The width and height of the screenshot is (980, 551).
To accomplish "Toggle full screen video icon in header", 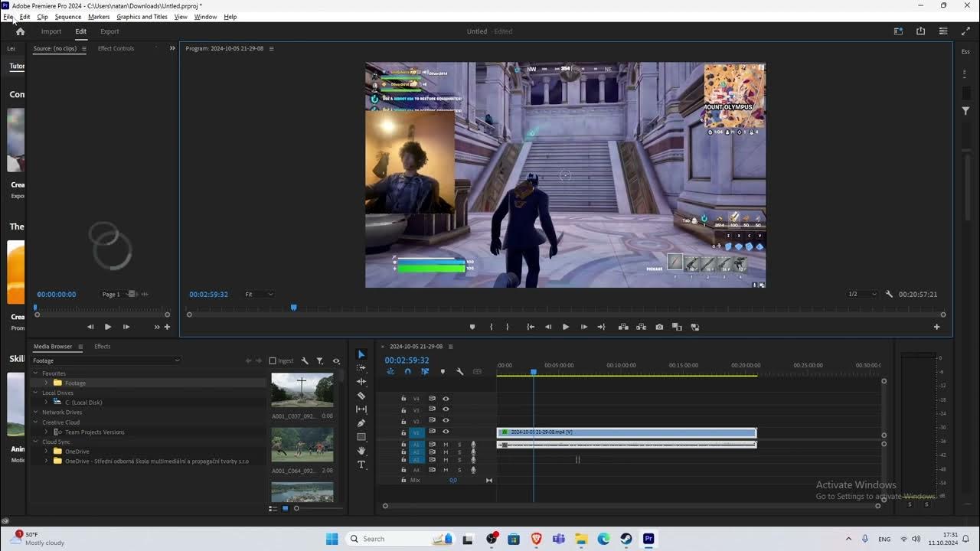I will (x=965, y=31).
